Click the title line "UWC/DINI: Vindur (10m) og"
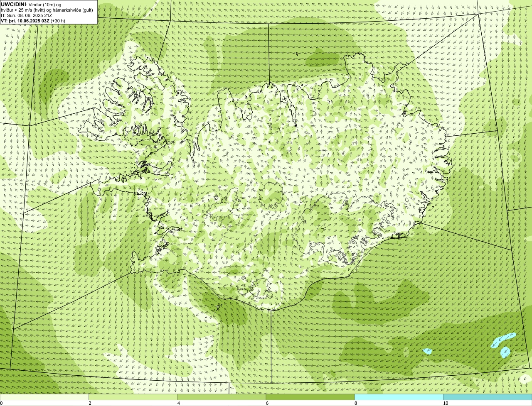 pos(31,4)
